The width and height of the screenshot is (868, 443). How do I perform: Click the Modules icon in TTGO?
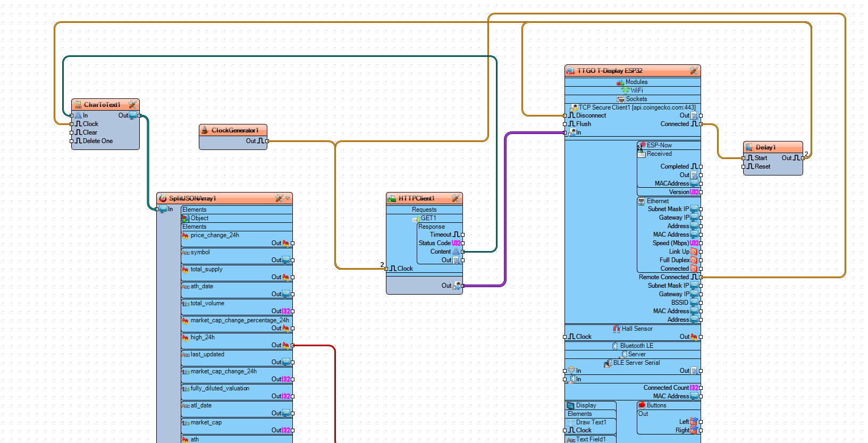click(x=620, y=82)
